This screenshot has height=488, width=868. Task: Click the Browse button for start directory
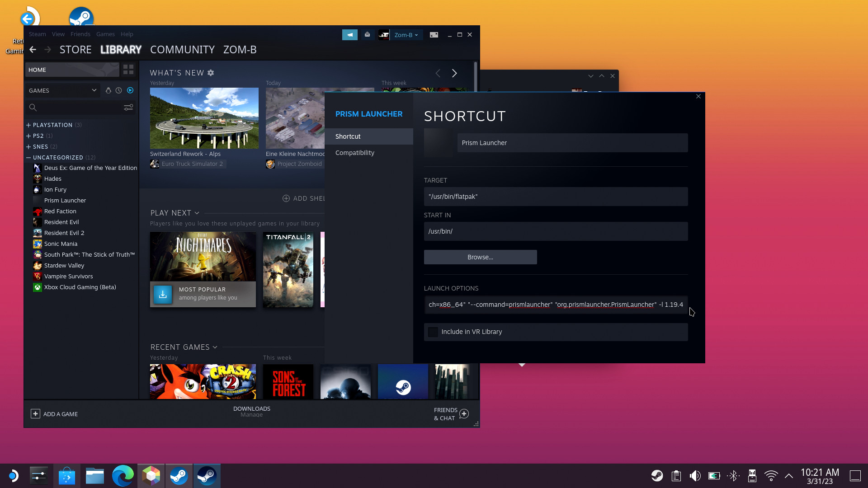click(481, 257)
